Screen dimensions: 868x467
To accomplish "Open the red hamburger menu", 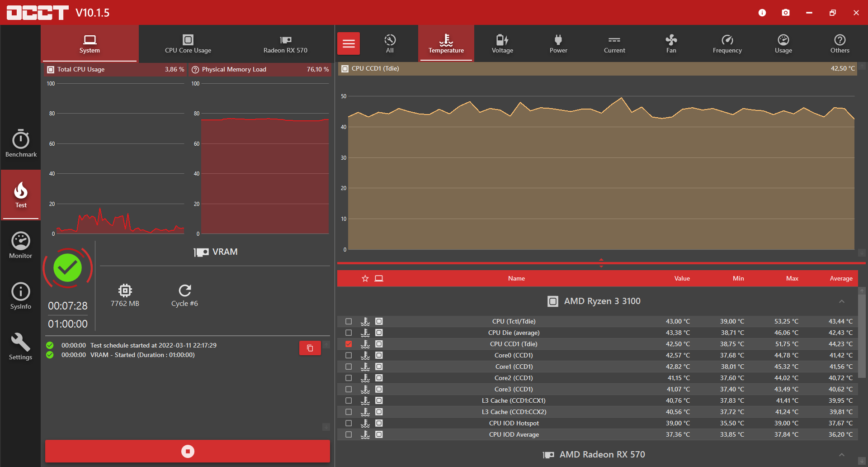I will pyautogui.click(x=349, y=43).
